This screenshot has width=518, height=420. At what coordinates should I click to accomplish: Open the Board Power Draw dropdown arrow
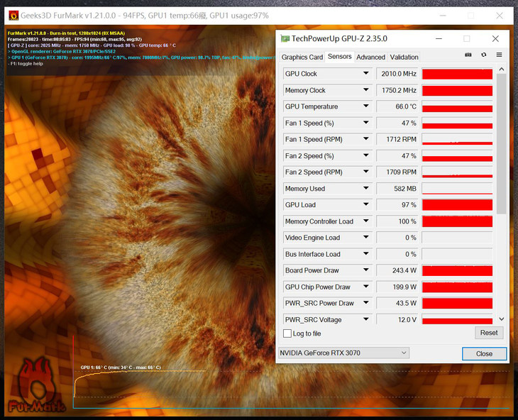(x=366, y=270)
